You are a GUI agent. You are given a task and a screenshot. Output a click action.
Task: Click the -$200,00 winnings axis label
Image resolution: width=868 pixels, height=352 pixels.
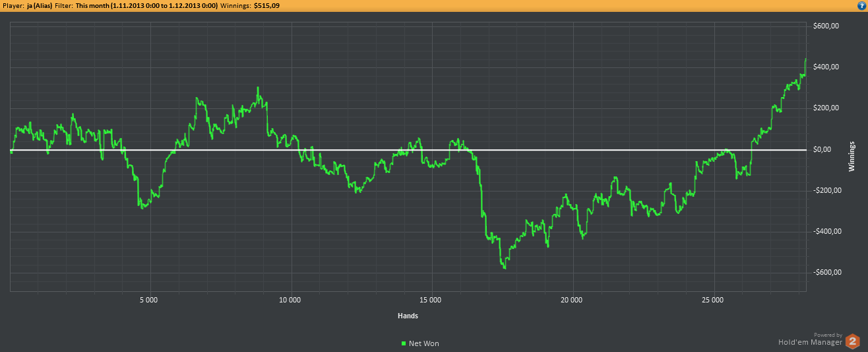point(825,191)
